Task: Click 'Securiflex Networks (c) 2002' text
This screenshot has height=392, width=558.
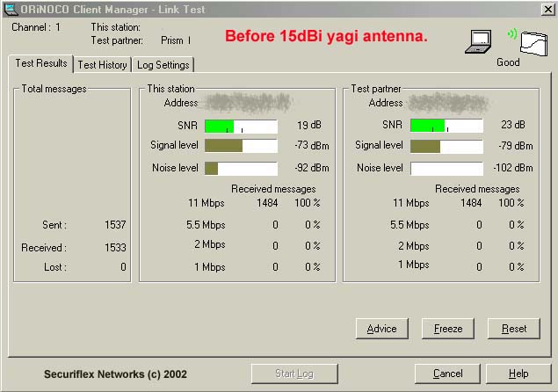Action: point(115,374)
